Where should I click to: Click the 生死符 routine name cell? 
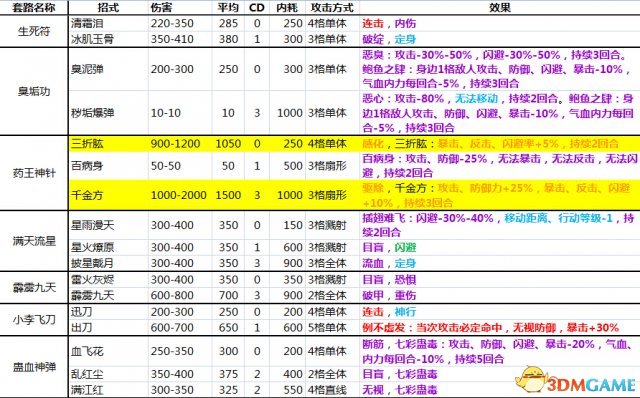(34, 31)
